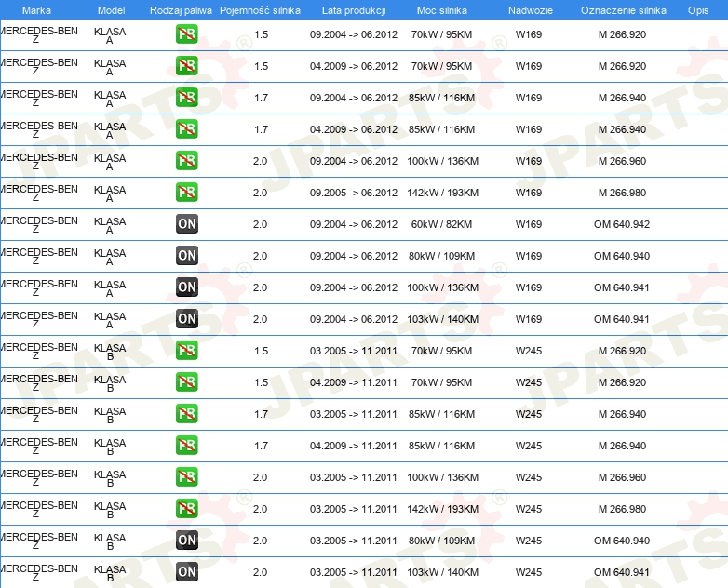Select 09.2005 -> 06.2012 production years
Image resolution: width=728 pixels, height=588 pixels.
[x=354, y=193]
